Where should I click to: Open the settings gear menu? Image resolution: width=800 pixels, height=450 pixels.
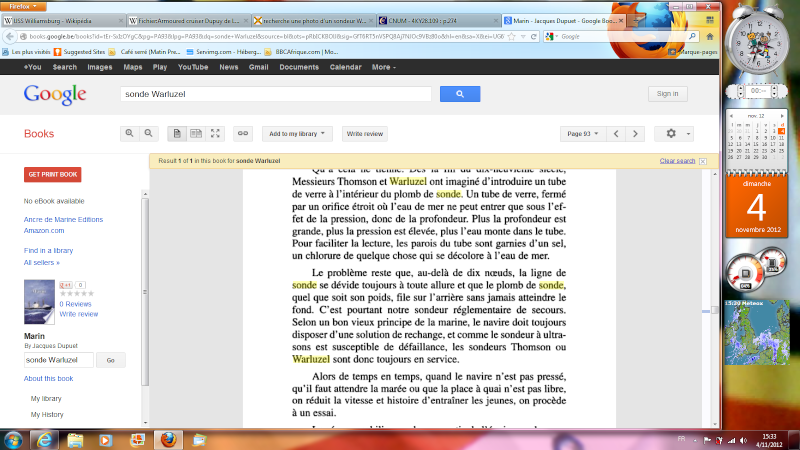tap(671, 134)
